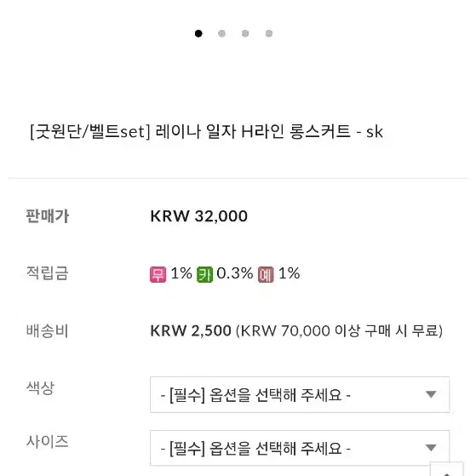Click the arrow on the 색상 dropdown
This screenshot has width=476, height=476.
tap(431, 394)
